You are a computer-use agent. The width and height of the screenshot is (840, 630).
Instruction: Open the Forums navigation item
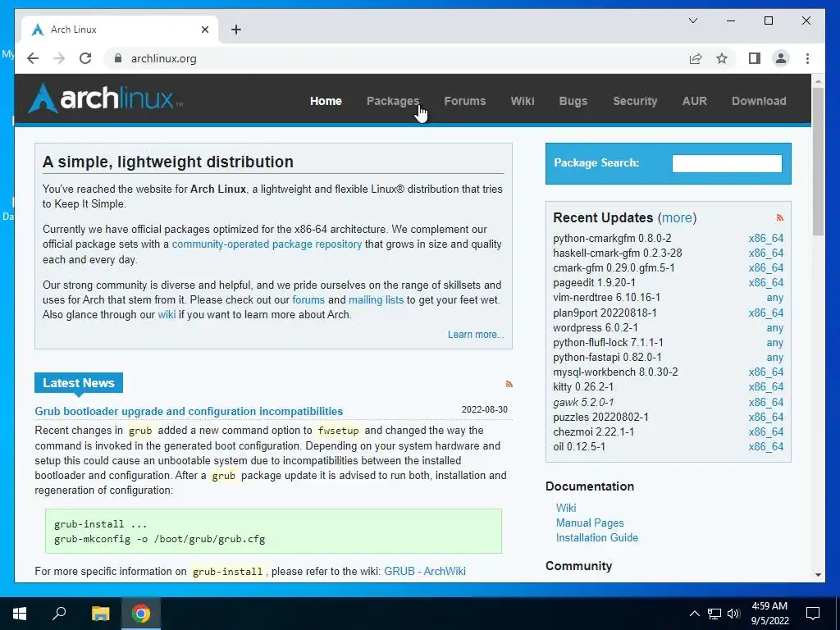point(464,101)
